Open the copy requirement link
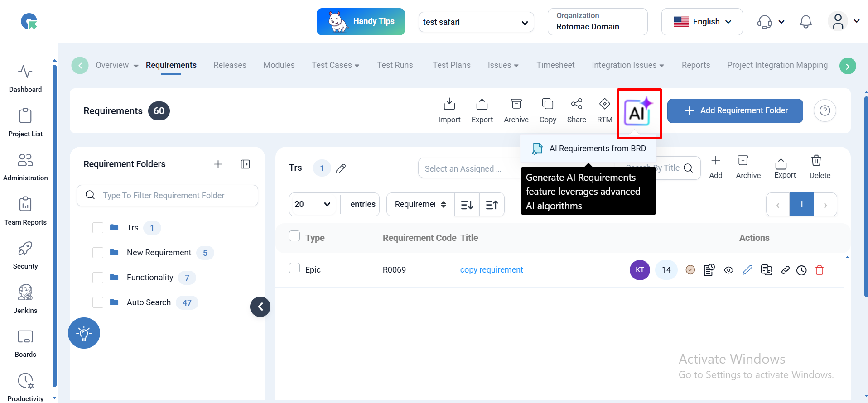This screenshot has height=403, width=868. coord(491,270)
